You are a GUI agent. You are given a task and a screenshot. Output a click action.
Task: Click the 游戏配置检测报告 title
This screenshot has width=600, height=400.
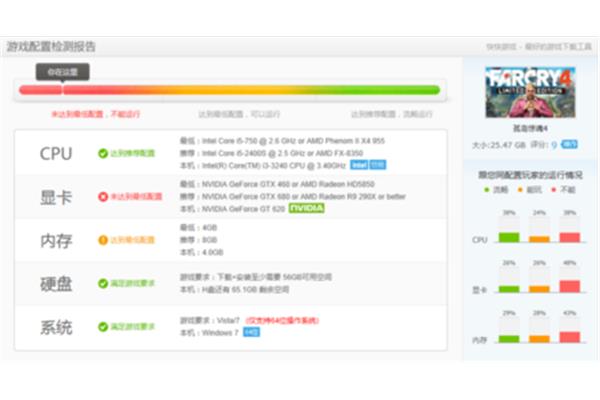coord(51,47)
